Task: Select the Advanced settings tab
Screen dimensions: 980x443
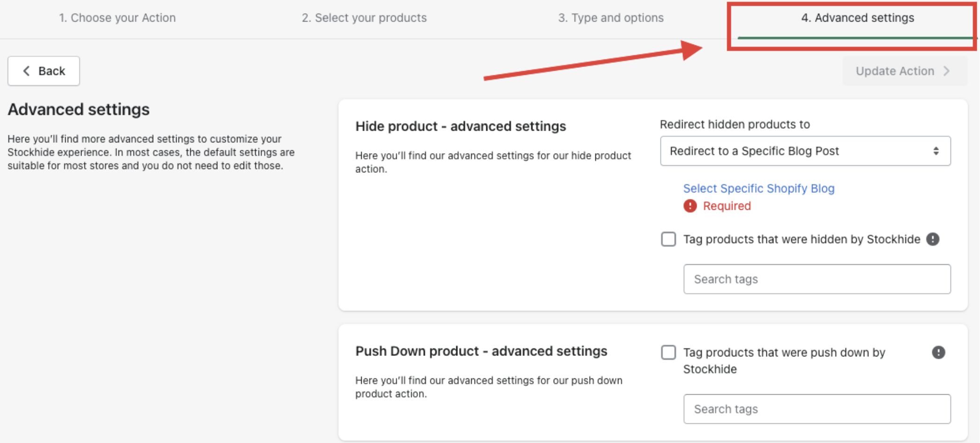Action: [x=857, y=18]
